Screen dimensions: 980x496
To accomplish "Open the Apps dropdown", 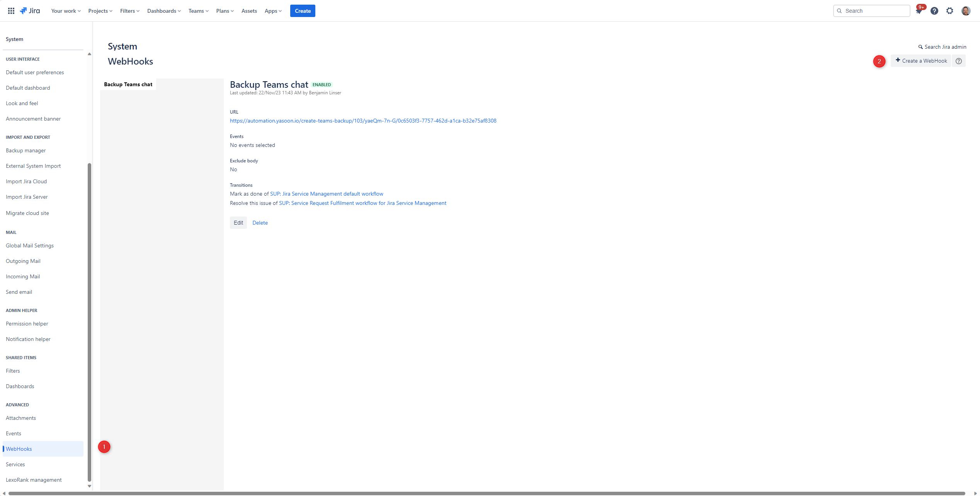I will (273, 10).
